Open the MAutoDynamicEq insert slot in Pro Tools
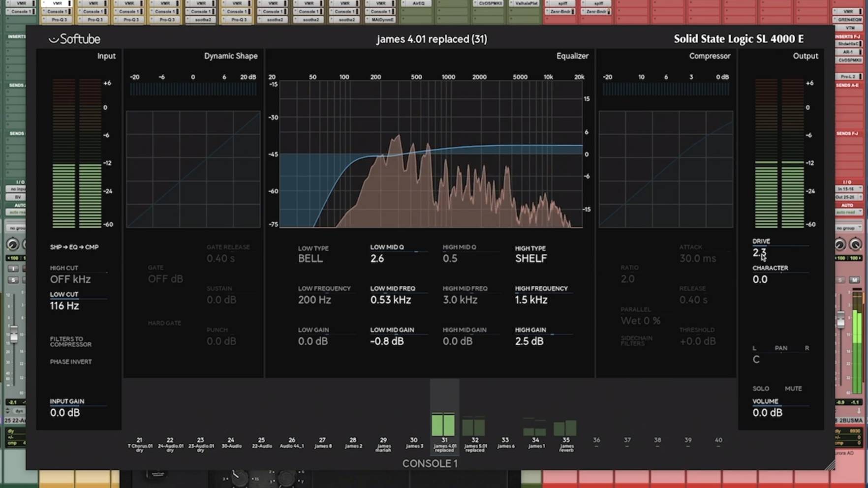Screen dimensions: 868x488 [381, 20]
